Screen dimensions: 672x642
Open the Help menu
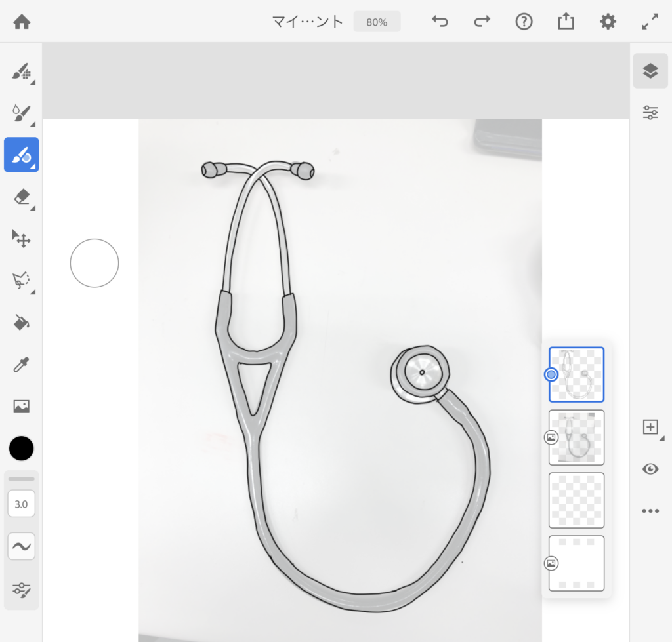[524, 22]
